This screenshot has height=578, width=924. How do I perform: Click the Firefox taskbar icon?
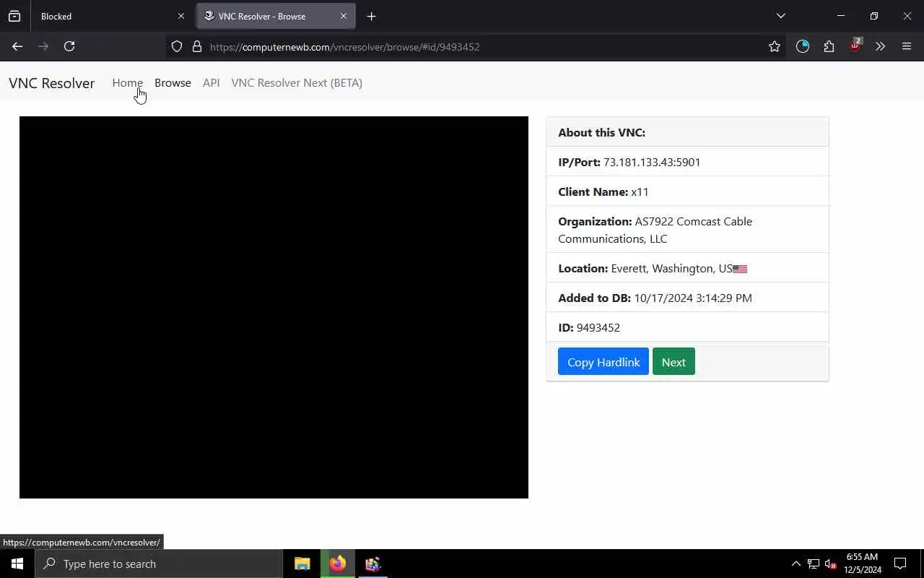coord(338,564)
